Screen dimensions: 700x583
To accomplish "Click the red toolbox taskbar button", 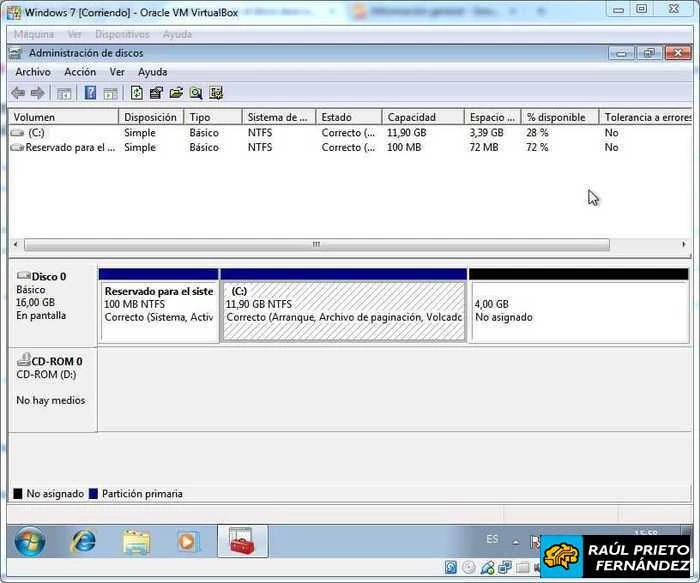I will click(x=242, y=541).
